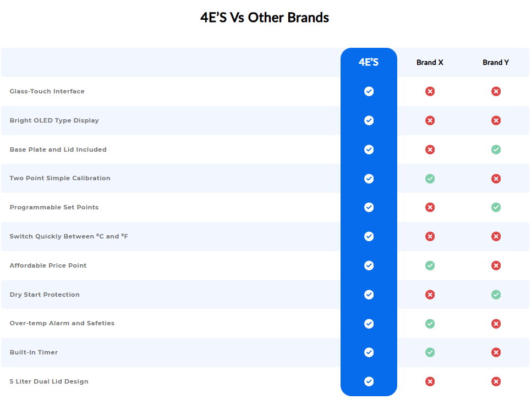This screenshot has height=405, width=532.
Task: Click Brand X red cross for Bright OLED Display
Action: 430,120
